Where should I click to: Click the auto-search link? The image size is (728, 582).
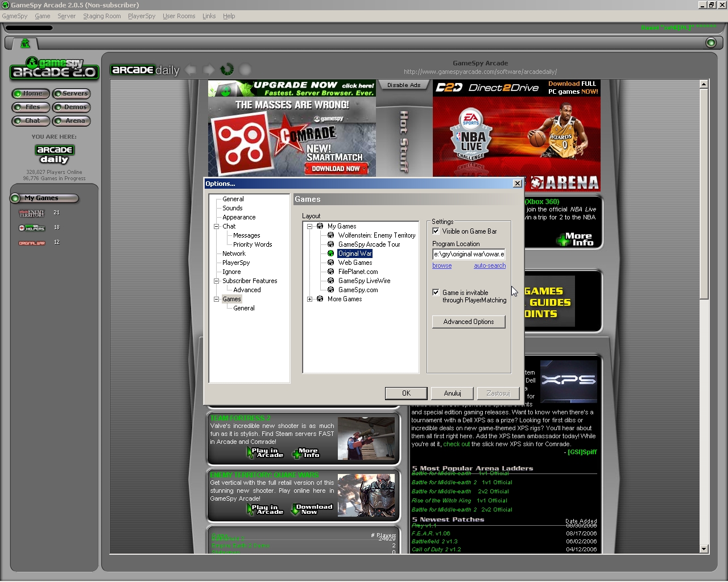click(x=490, y=266)
